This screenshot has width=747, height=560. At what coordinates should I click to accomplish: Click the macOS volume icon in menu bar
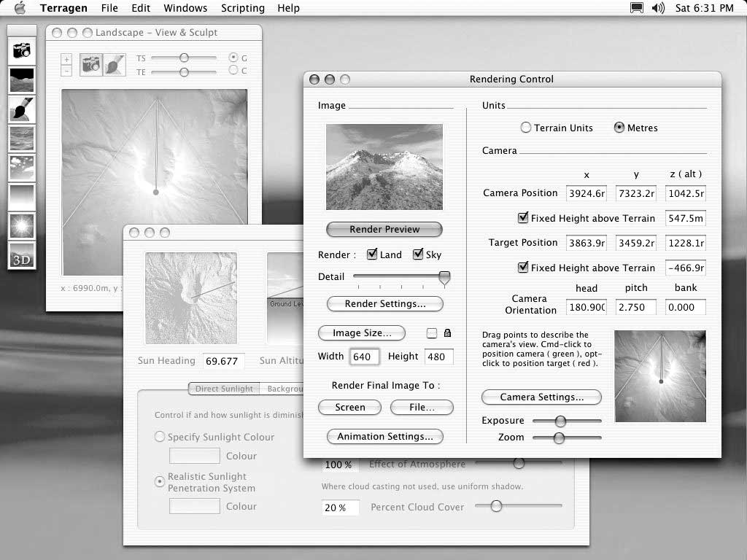tap(658, 8)
